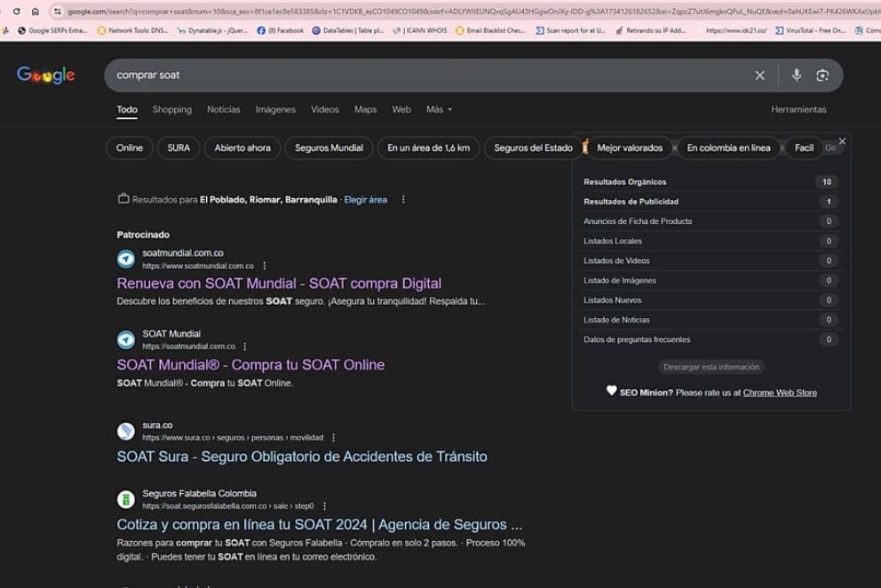881x588 pixels.
Task: Switch to Videos tab
Action: click(325, 109)
